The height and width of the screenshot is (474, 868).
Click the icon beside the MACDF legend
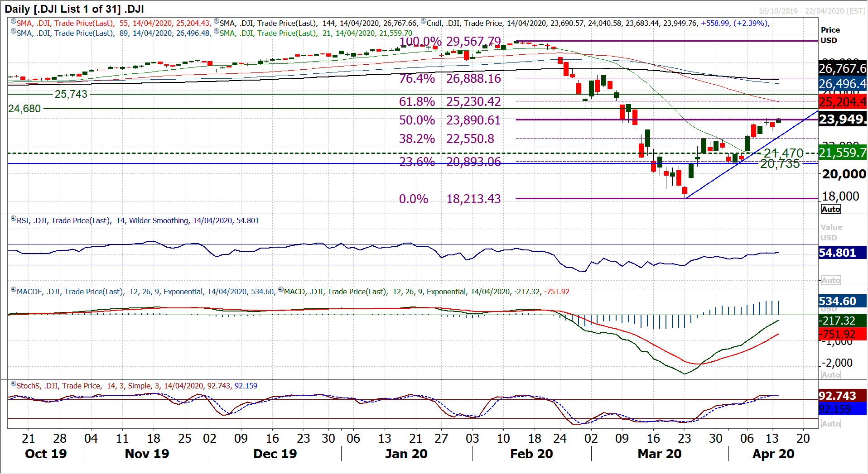coord(14,290)
